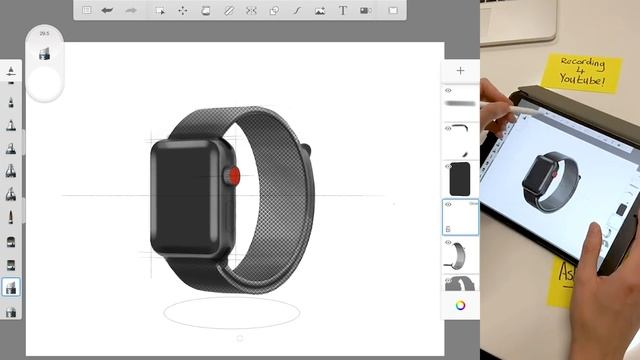Select the corner curve layer thumbnail
The height and width of the screenshot is (360, 640).
(x=460, y=141)
